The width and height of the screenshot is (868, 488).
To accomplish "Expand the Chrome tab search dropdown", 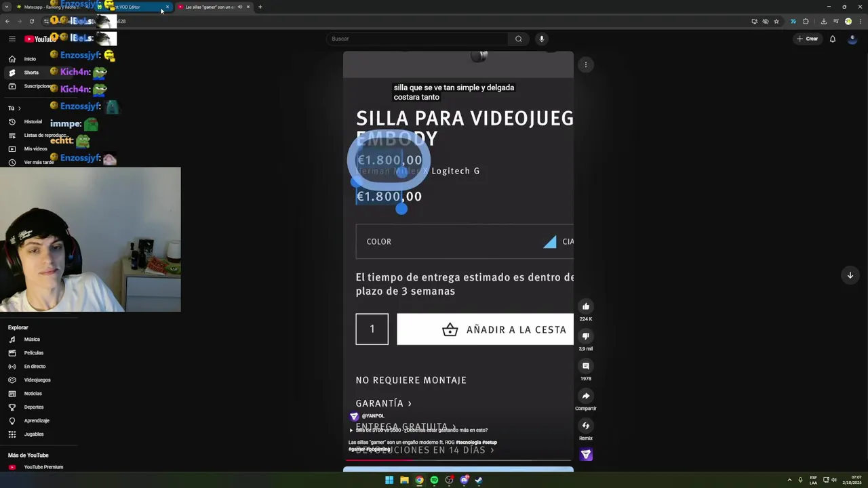I will 7,7.
